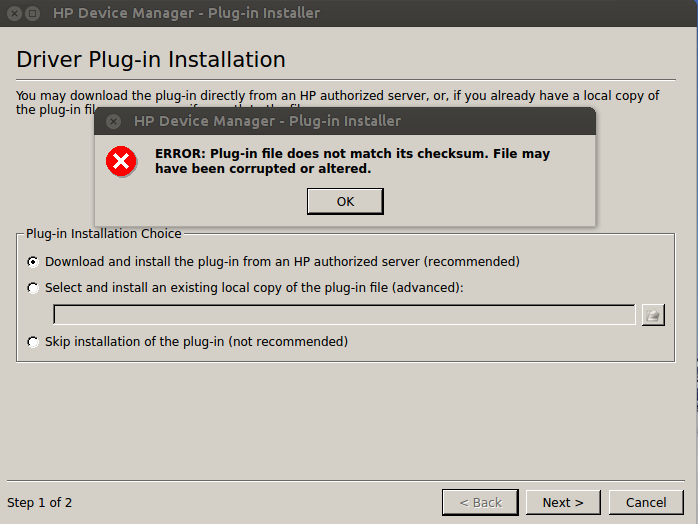The width and height of the screenshot is (698, 524).
Task: Open the browse-for-file folder icon
Action: coord(653,315)
